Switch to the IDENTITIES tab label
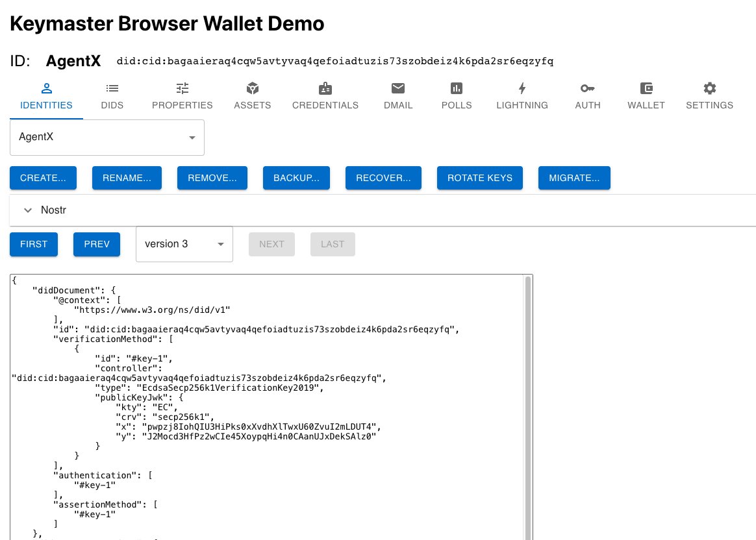 click(46, 105)
